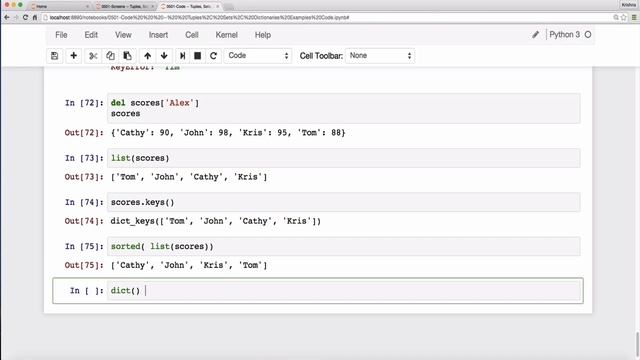Click the del scores['Alex'] code cell
Screen dimensions: 640x360
point(344,108)
